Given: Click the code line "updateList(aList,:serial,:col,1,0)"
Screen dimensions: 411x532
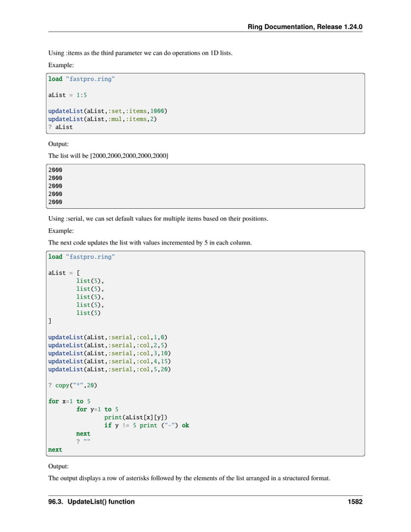Looking at the screenshot, I should pos(108,337).
